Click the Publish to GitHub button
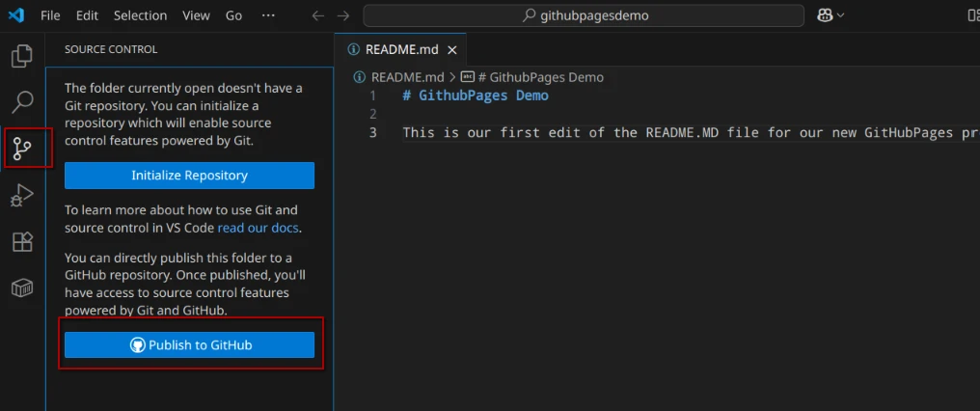980x411 pixels. pos(189,344)
